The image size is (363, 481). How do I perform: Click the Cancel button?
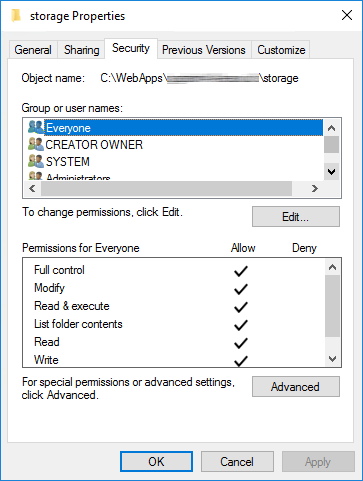(237, 462)
